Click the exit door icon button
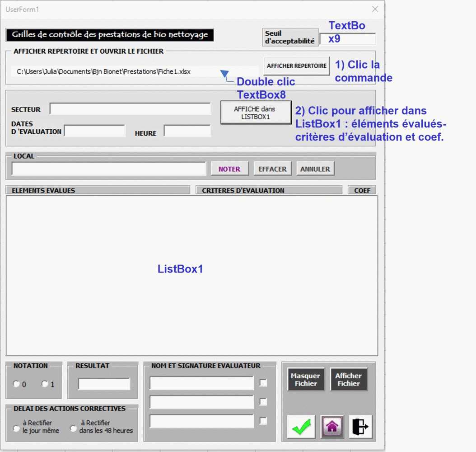 pyautogui.click(x=360, y=427)
